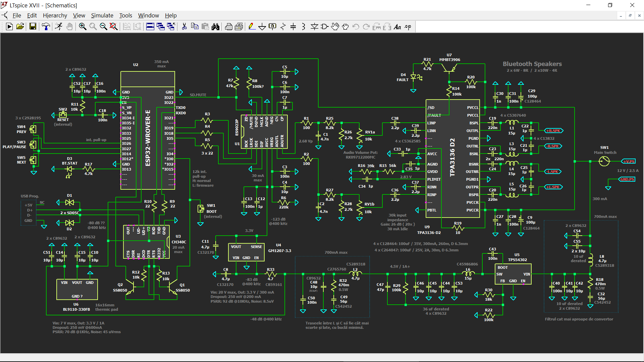Save the schematic with the floppy icon
The width and height of the screenshot is (644, 362).
click(33, 26)
